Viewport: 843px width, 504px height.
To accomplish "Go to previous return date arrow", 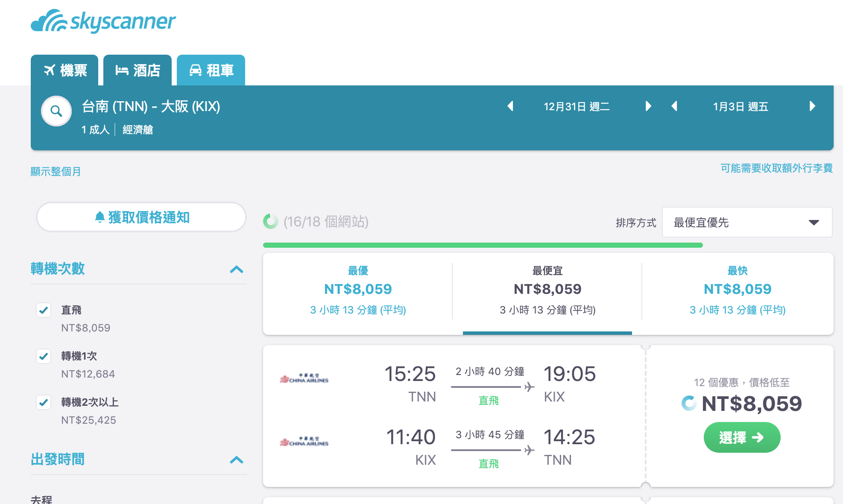I will click(674, 106).
